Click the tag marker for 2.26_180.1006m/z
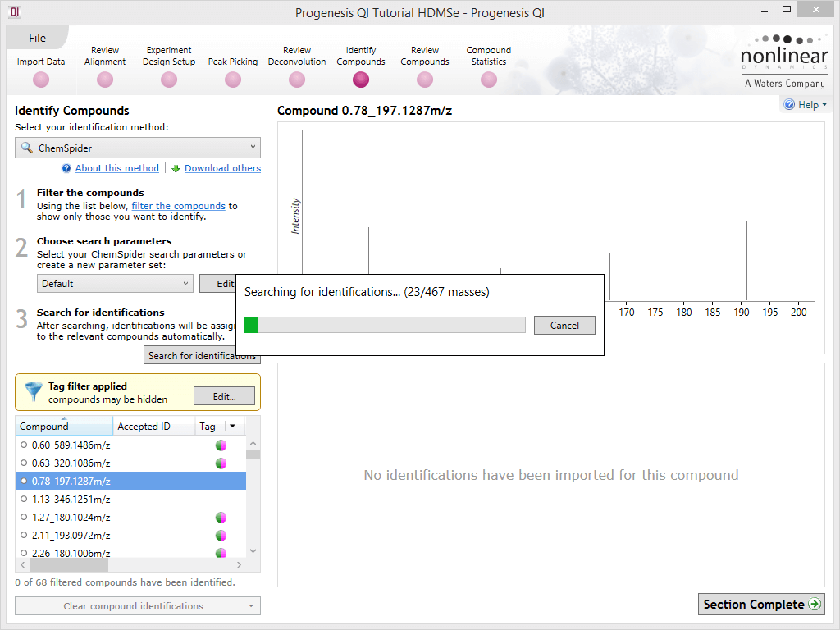 click(221, 552)
